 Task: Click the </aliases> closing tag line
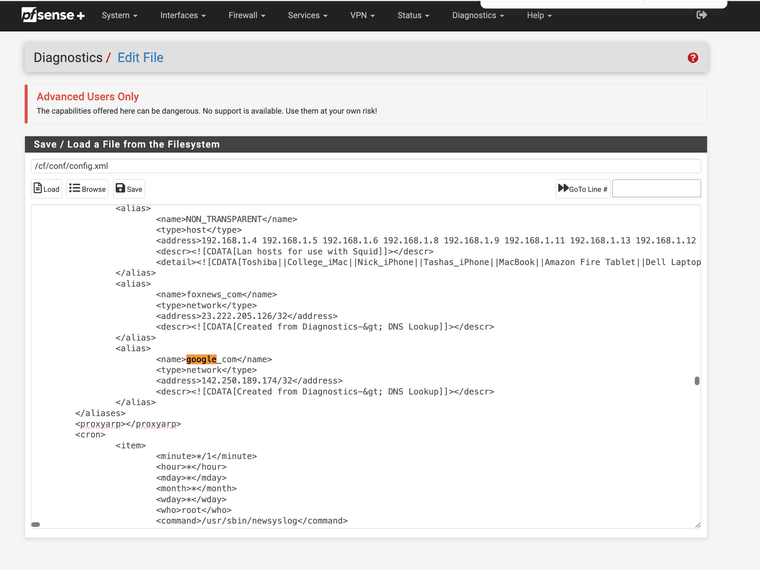[100, 413]
